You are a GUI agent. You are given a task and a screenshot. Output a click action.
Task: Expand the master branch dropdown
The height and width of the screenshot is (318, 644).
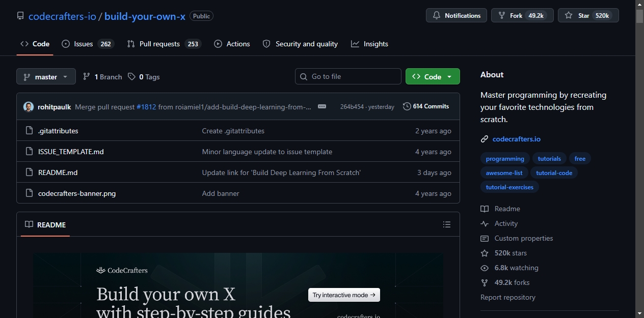[46, 76]
